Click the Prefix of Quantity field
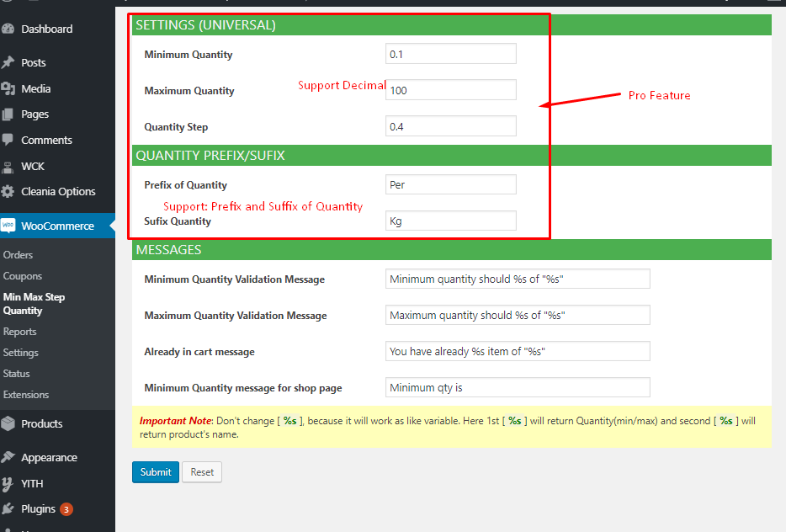Screen dimensions: 786x532 [x=450, y=184]
